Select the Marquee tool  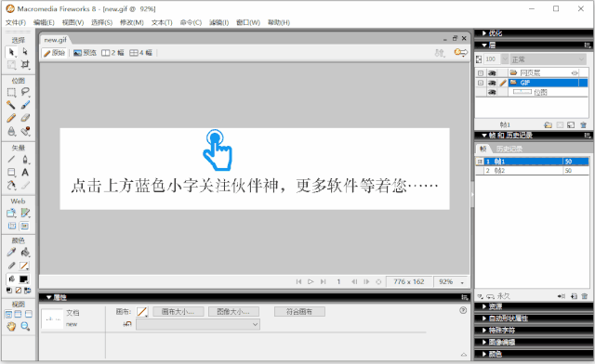pos(11,92)
